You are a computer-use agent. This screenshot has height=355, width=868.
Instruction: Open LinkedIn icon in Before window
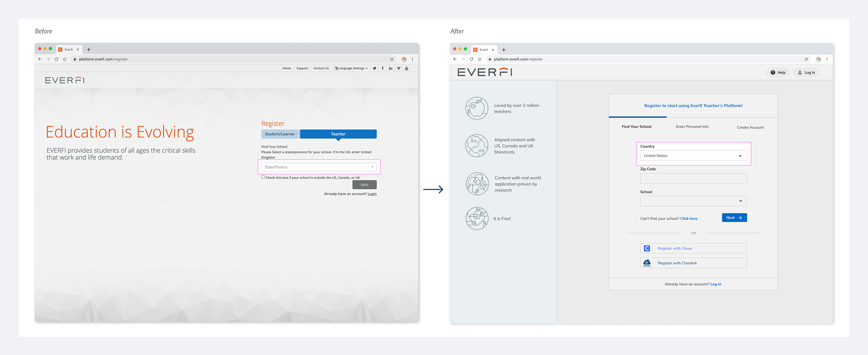click(391, 68)
